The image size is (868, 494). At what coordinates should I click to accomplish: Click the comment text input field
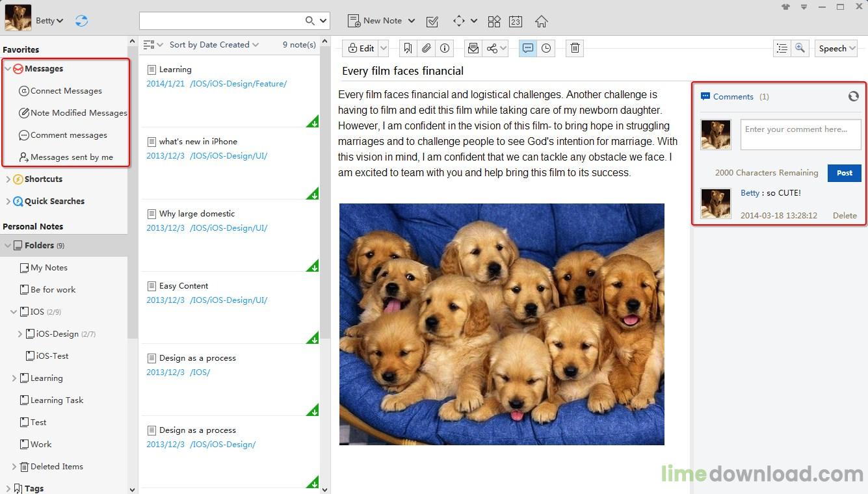pyautogui.click(x=800, y=135)
